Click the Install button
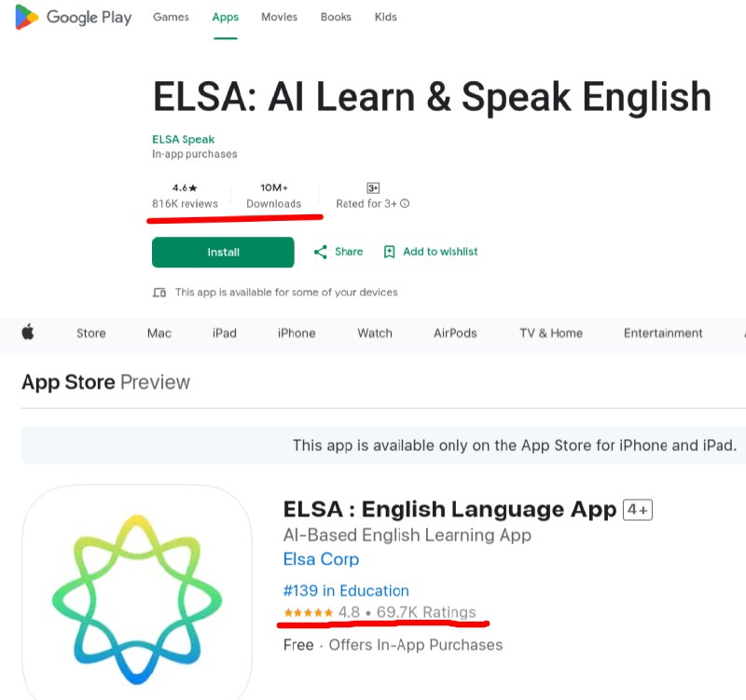Viewport: 746px width, 700px height. 223,252
